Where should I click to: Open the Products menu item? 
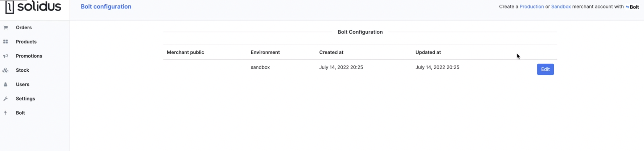pos(26,42)
